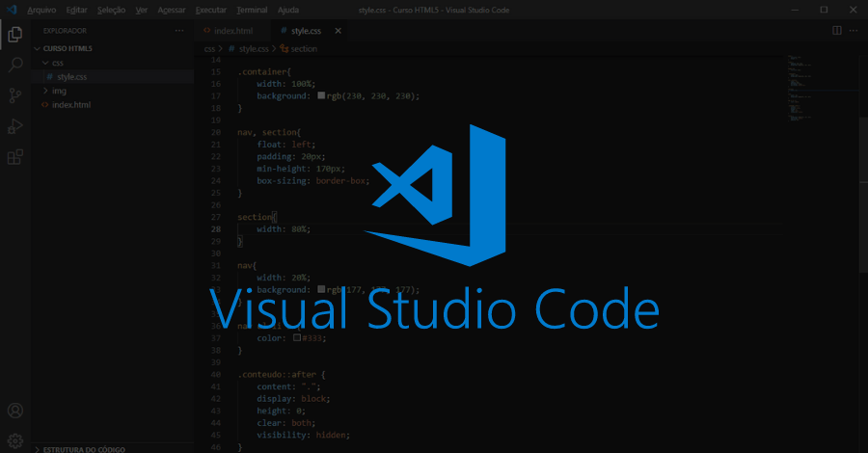Open the Search view icon
Screen dimensions: 868x453
[x=14, y=65]
